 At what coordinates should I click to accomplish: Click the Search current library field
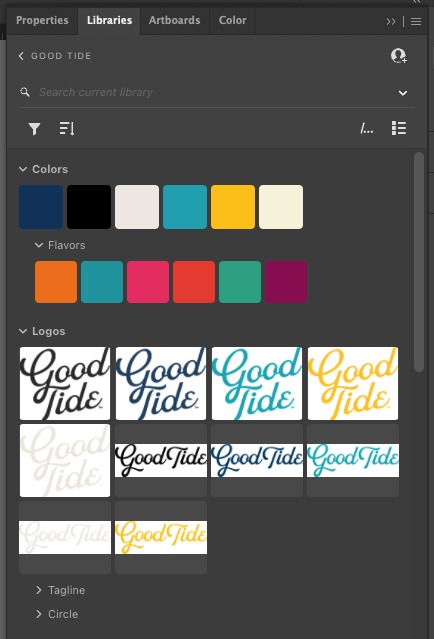216,93
